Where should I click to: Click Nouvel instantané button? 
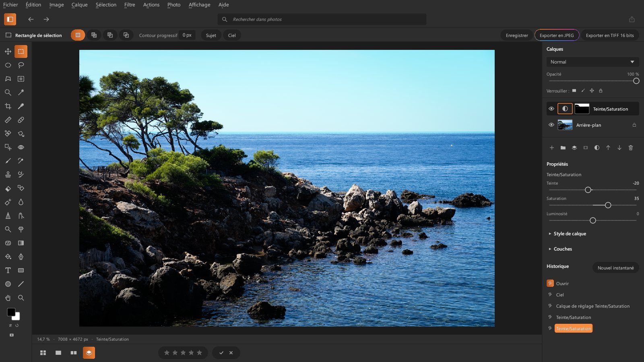[x=615, y=268]
